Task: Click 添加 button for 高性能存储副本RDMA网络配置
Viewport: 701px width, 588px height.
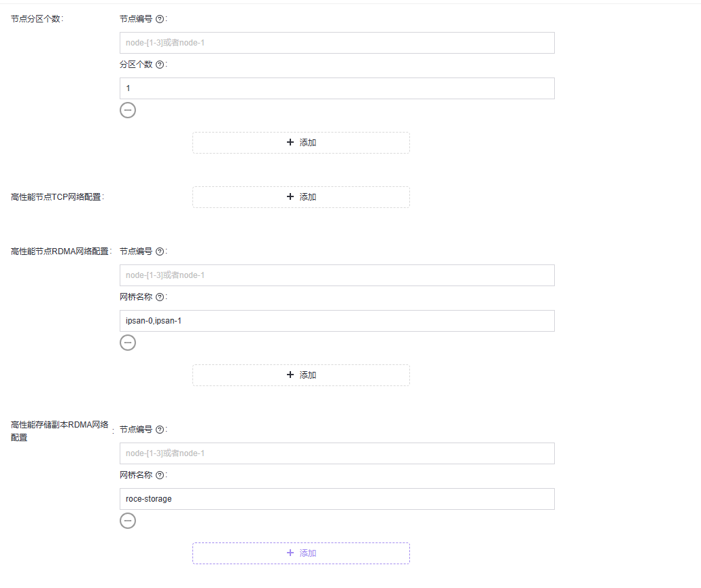Action: [x=301, y=553]
